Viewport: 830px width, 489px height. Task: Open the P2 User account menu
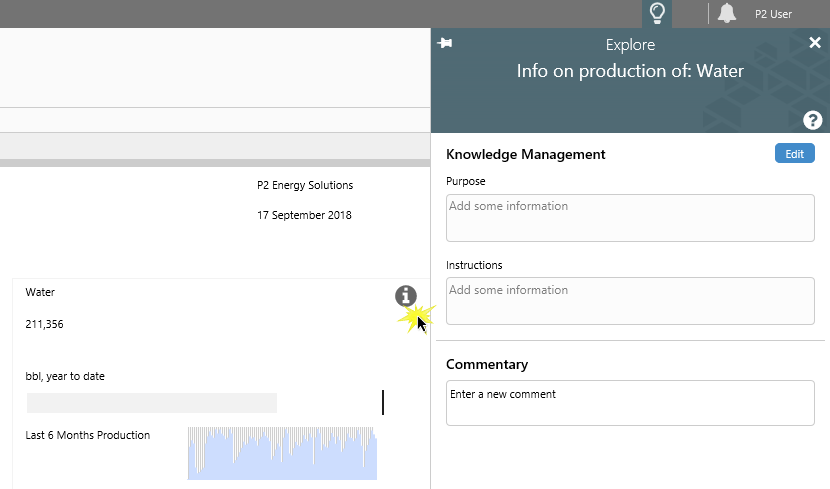coord(773,14)
